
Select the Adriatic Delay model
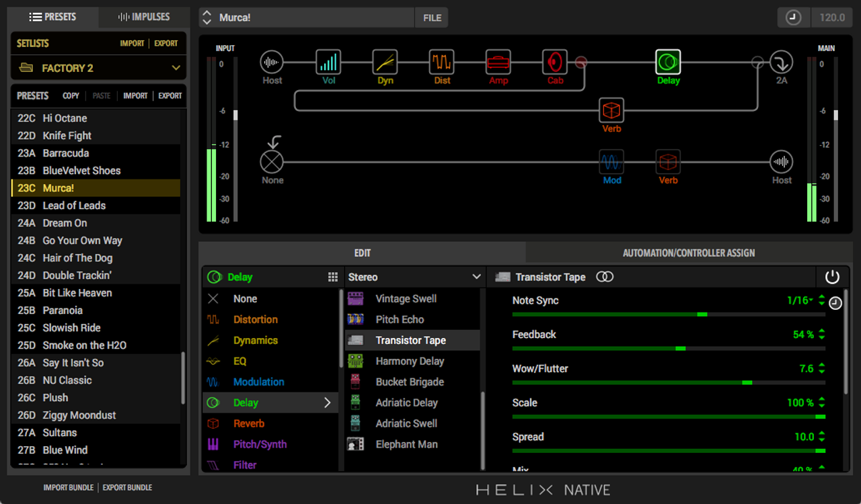click(413, 403)
